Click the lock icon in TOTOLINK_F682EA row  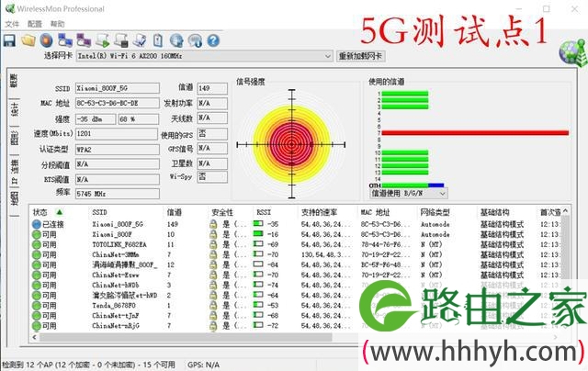pos(213,244)
